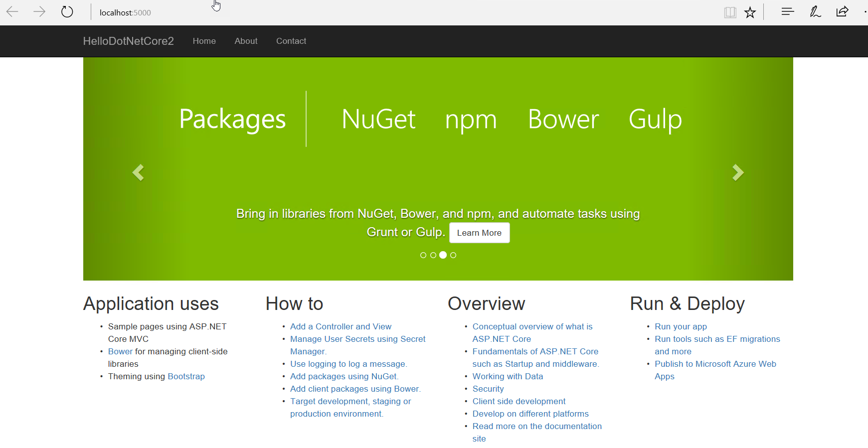Open Publish to Microsoft Azure Web Apps link
The width and height of the screenshot is (868, 448).
[715, 364]
